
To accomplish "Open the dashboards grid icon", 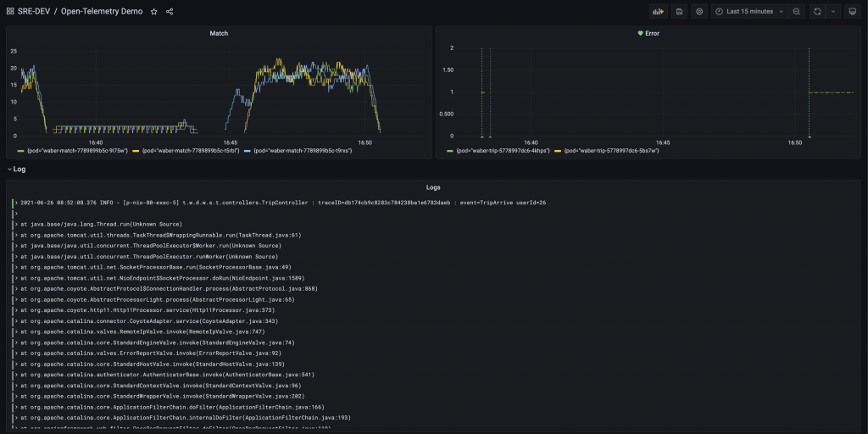I will click(x=10, y=11).
